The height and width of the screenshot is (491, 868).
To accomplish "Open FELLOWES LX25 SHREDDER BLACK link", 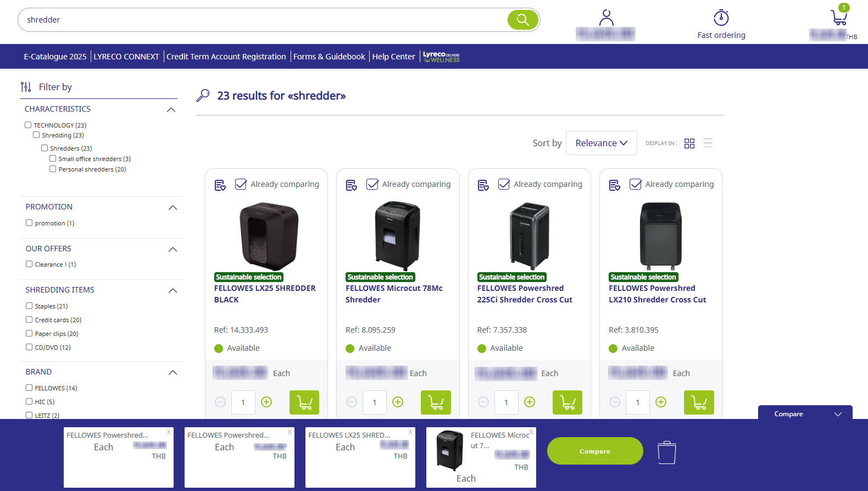I will point(265,294).
